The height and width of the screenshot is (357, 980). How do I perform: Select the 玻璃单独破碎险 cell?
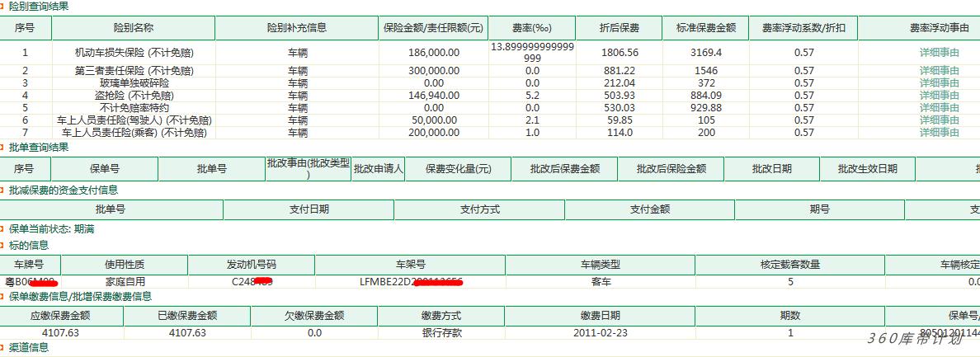point(134,83)
